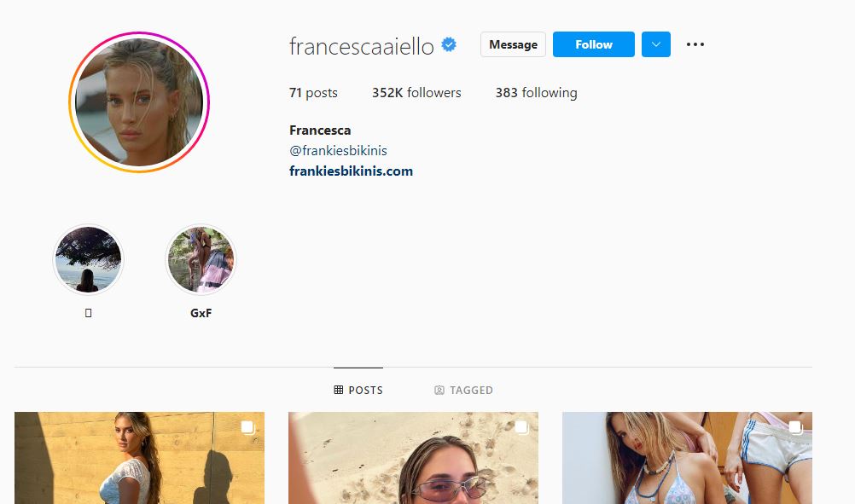Open the profile picture story ring
The image size is (855, 504).
click(139, 101)
